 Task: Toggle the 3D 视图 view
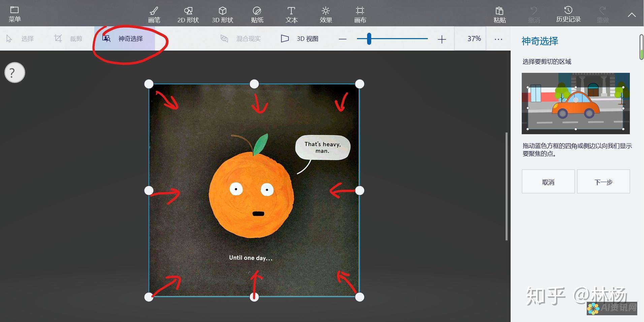[299, 39]
